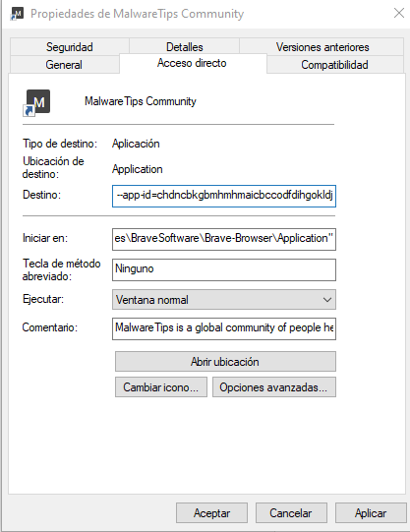Open the Compatibilidad tab
This screenshot has height=532, width=410.
click(x=334, y=65)
